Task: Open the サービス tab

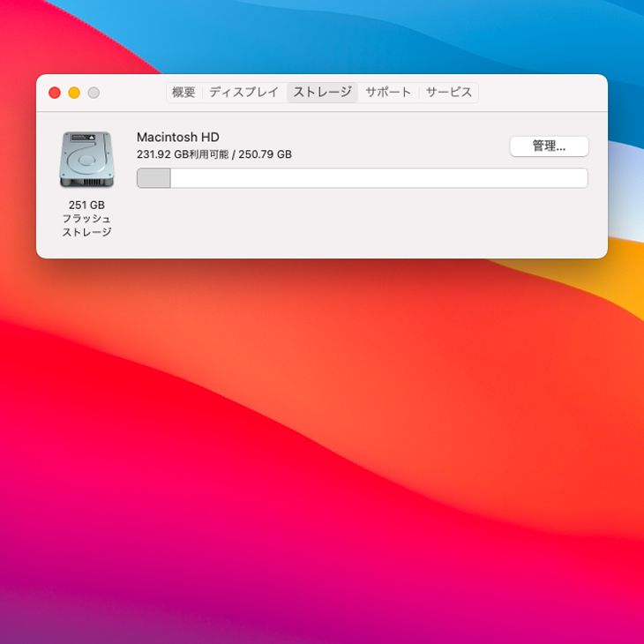Action: coord(449,93)
